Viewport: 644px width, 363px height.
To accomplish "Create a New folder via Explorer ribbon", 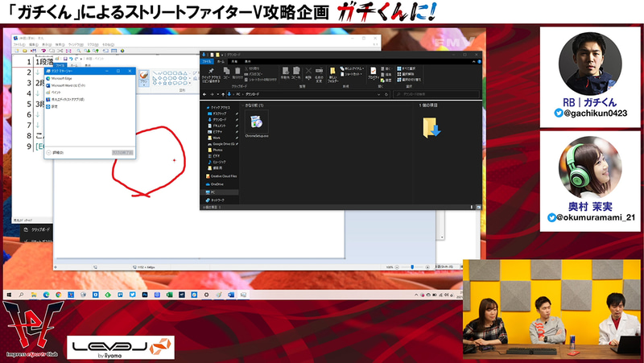I will coord(332,74).
